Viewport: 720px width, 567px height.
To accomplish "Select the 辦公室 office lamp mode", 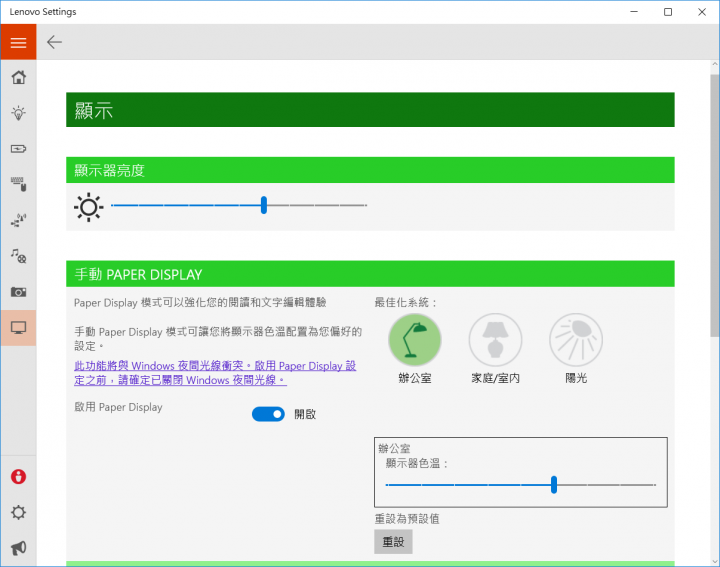I will click(415, 340).
